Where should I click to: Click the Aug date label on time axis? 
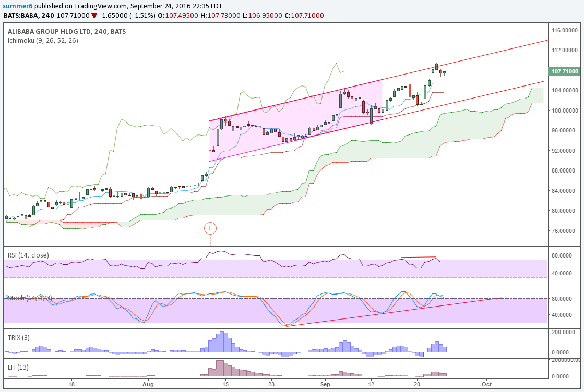[x=148, y=384]
